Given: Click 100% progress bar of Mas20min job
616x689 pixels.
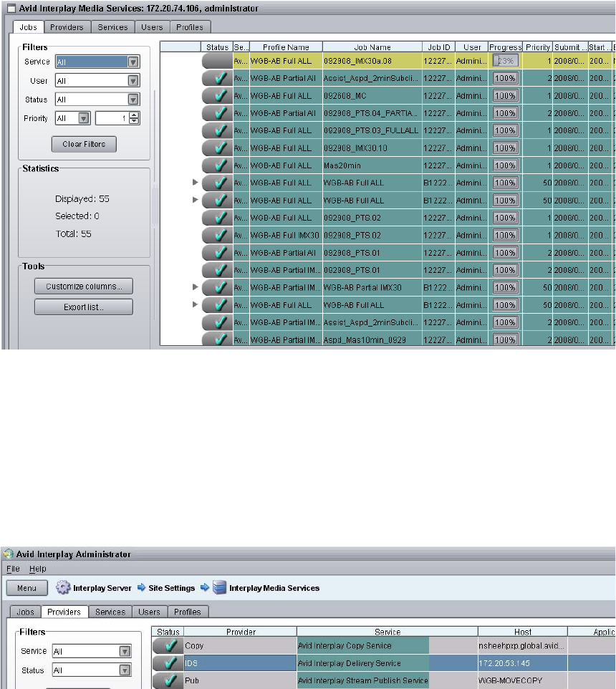Looking at the screenshot, I should point(505,165).
